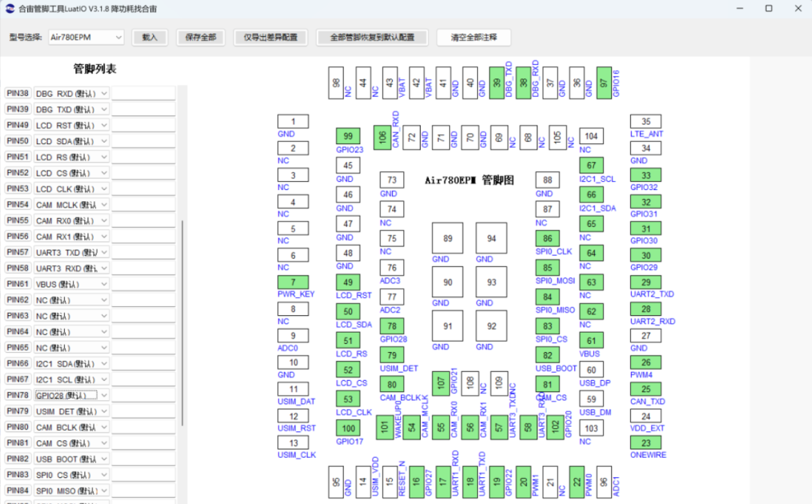Screen dimensions: 812x504
Task: Click the LuatIO app icon in title bar
Action: coord(11,9)
